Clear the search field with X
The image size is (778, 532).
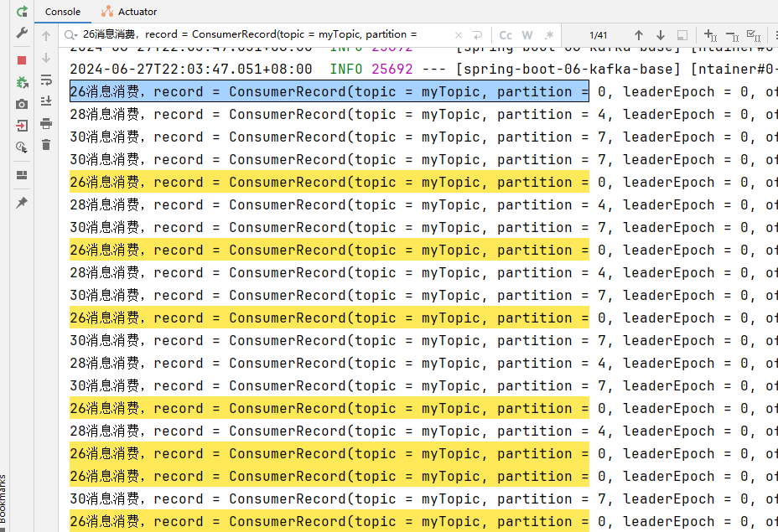[459, 35]
